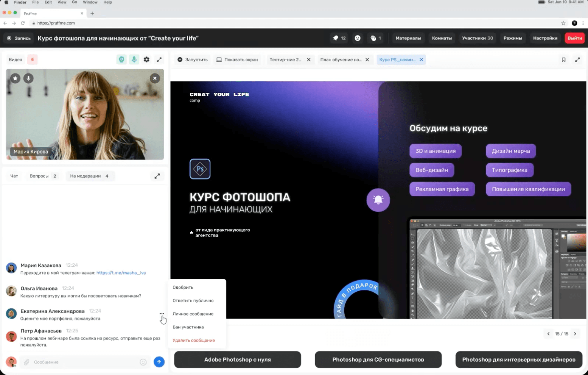Go to the next slide arrow
Viewport: 588px width, 375px height.
575,334
